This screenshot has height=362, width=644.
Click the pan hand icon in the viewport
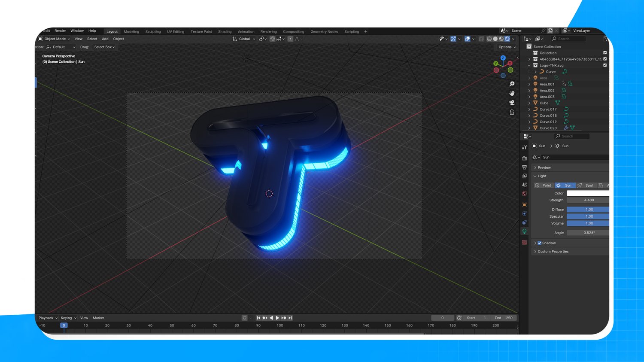[512, 93]
